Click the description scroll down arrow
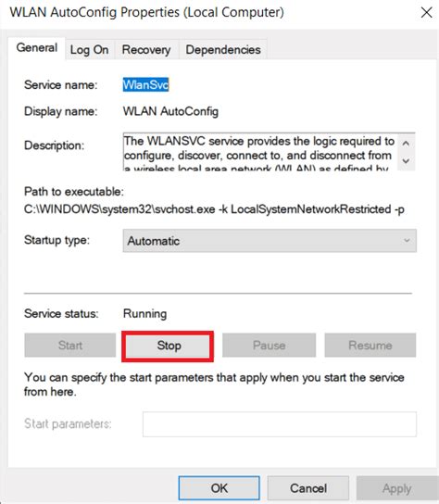The height and width of the screenshot is (504, 439). click(x=406, y=160)
